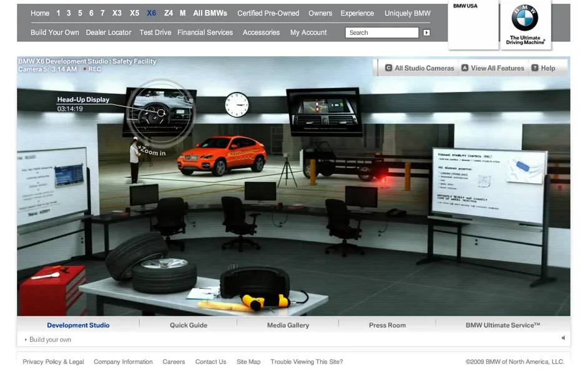Click the BMW USA text
588x375 pixels.
[x=465, y=6]
